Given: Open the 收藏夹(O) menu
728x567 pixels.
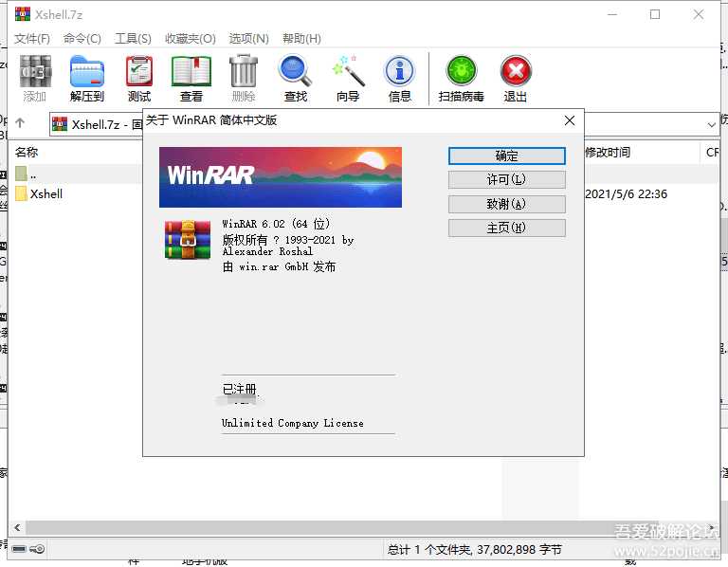Looking at the screenshot, I should 190,39.
